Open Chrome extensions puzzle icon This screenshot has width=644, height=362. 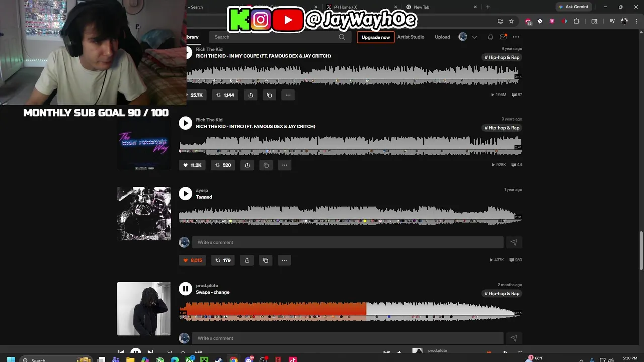pyautogui.click(x=577, y=21)
